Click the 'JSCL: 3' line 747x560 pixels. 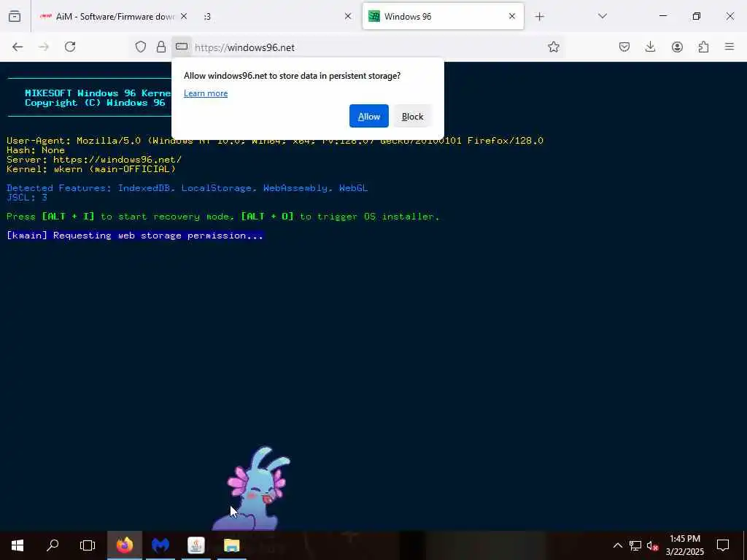click(x=27, y=198)
